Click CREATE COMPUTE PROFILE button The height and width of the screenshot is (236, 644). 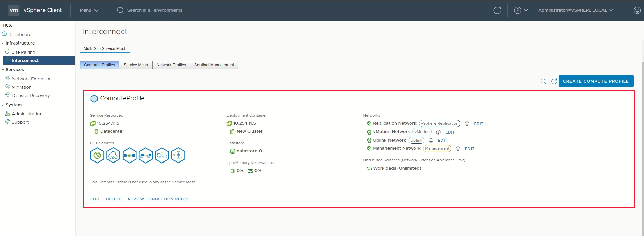[596, 81]
